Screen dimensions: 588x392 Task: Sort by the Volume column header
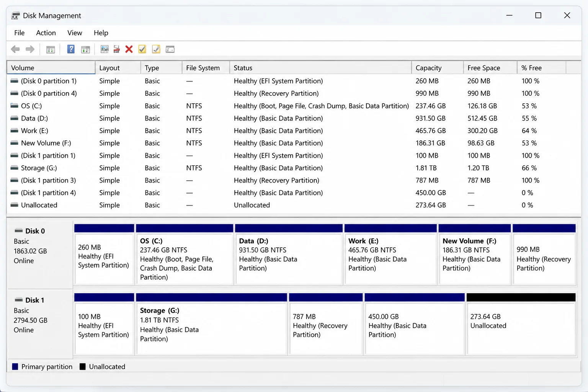51,68
